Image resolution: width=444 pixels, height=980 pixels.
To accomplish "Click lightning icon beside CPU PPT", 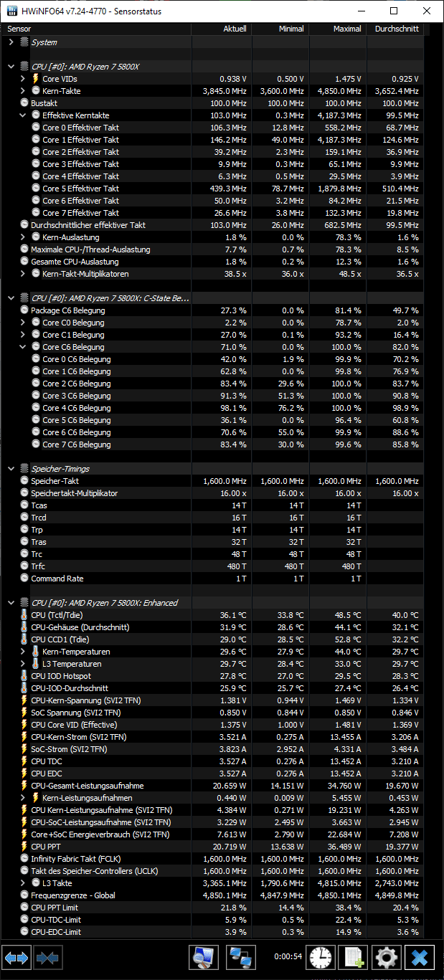I will [x=24, y=846].
